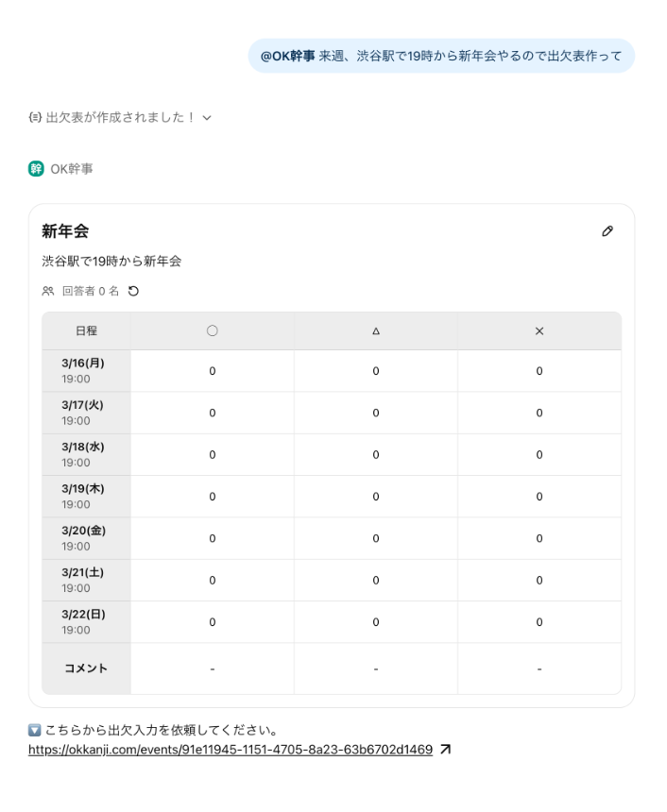Screen dimensions: 667x812
Task: Click the tool icon before 出欠表が作成されました
Action: tap(35, 118)
